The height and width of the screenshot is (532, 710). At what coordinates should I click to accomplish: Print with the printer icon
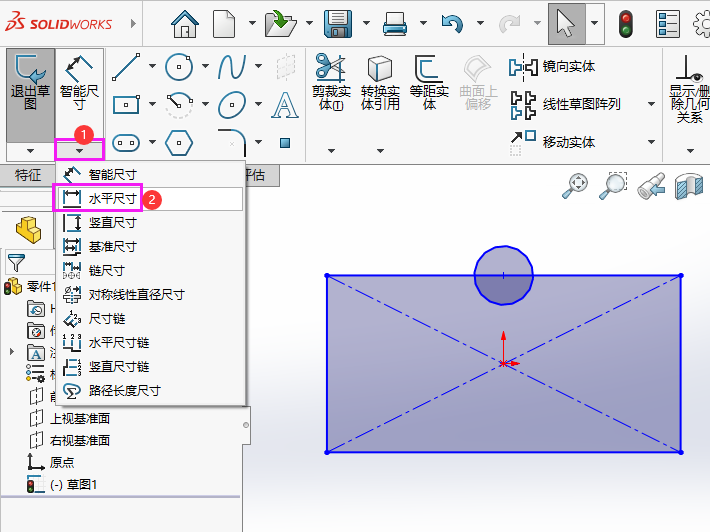click(x=394, y=24)
